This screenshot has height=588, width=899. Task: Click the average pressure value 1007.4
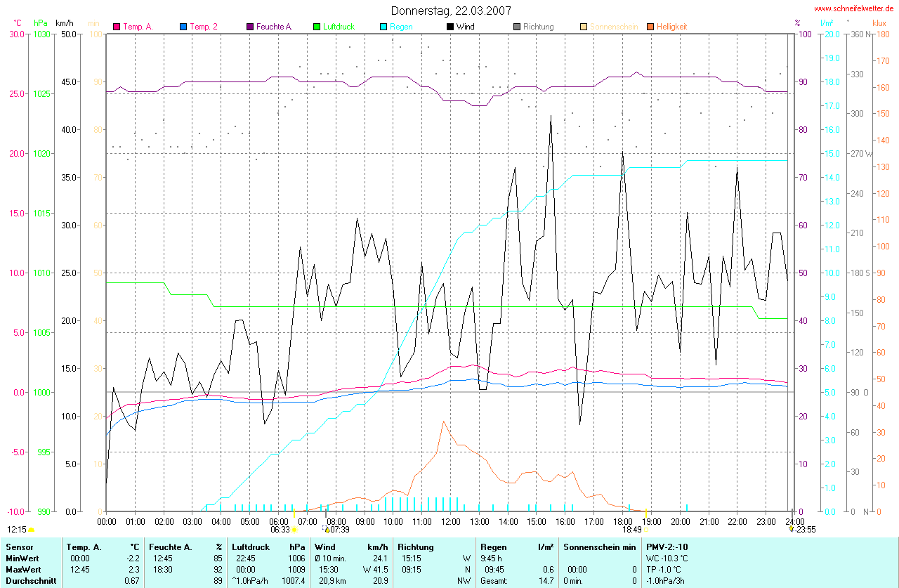[294, 581]
